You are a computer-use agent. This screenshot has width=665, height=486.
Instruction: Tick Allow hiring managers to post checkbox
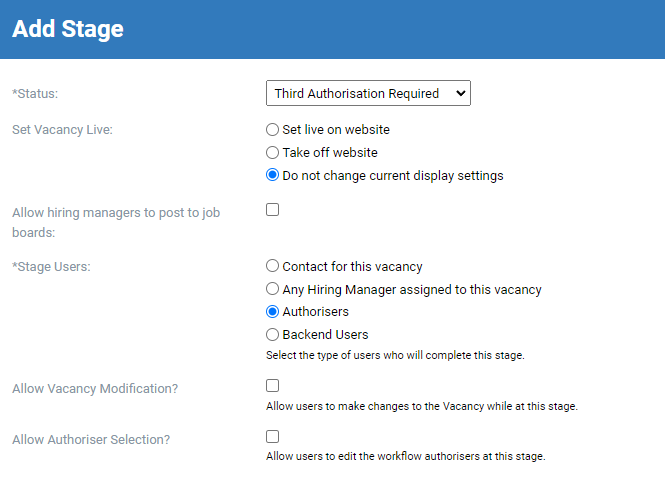[272, 209]
